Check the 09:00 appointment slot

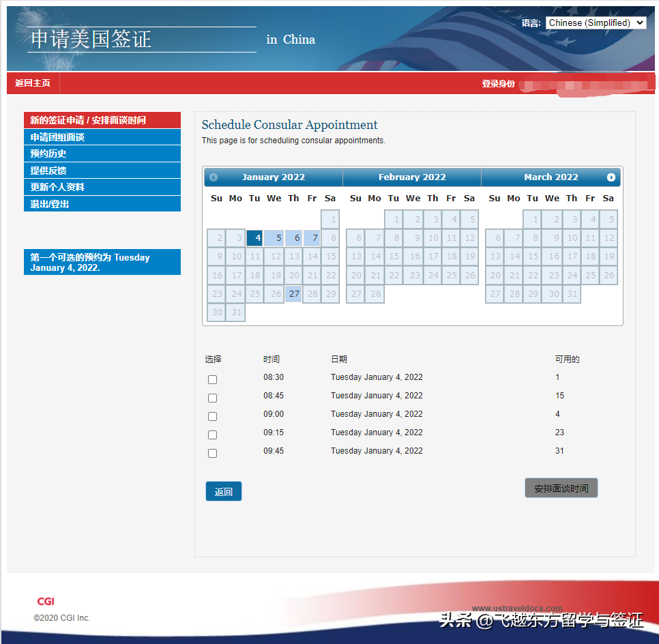tap(213, 417)
